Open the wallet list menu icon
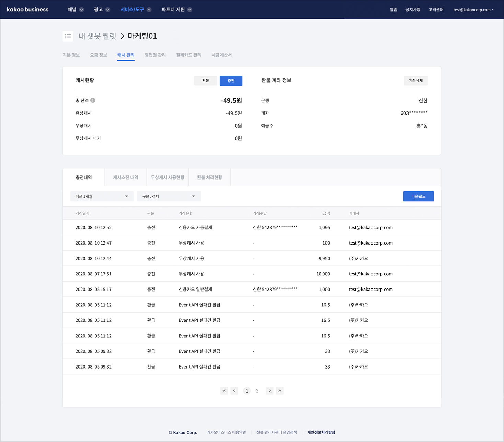 pyautogui.click(x=68, y=36)
